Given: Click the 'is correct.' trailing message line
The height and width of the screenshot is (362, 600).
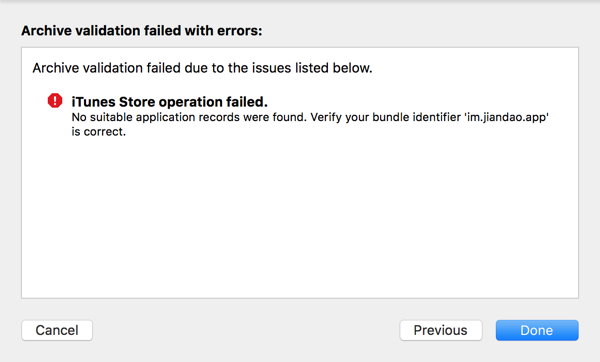Looking at the screenshot, I should 98,132.
